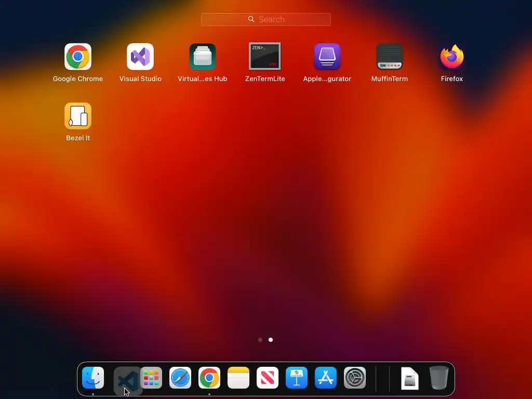This screenshot has height=399, width=532.
Task: Open Finder in the Dock
Action: [x=93, y=378]
